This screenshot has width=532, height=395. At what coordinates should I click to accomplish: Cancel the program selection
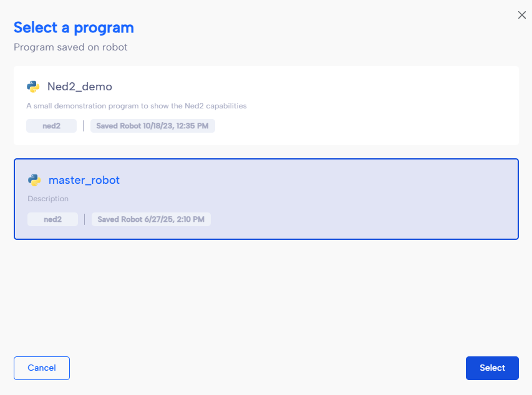tap(42, 368)
